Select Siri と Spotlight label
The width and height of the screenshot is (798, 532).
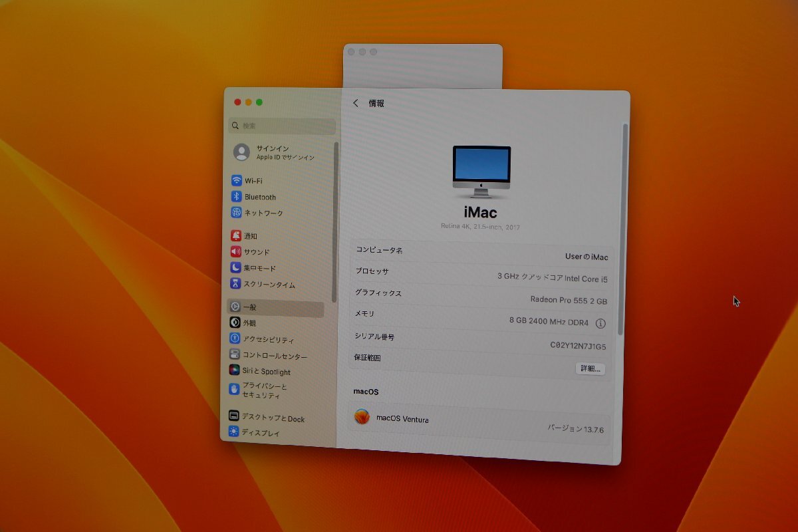pos(266,372)
